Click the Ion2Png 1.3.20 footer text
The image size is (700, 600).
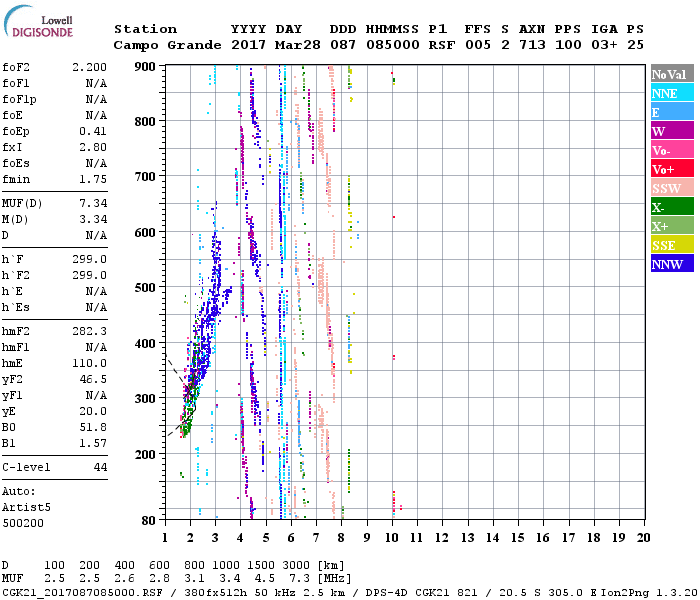pyautogui.click(x=649, y=592)
